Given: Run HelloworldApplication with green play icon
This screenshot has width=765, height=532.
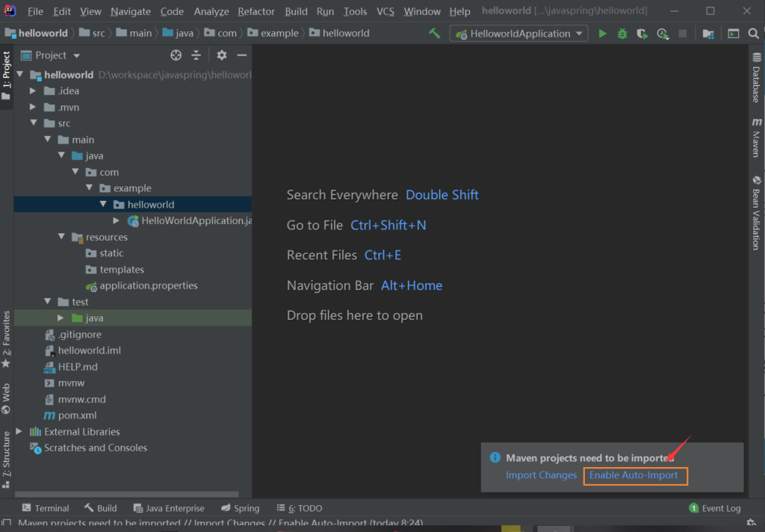Looking at the screenshot, I should tap(603, 33).
